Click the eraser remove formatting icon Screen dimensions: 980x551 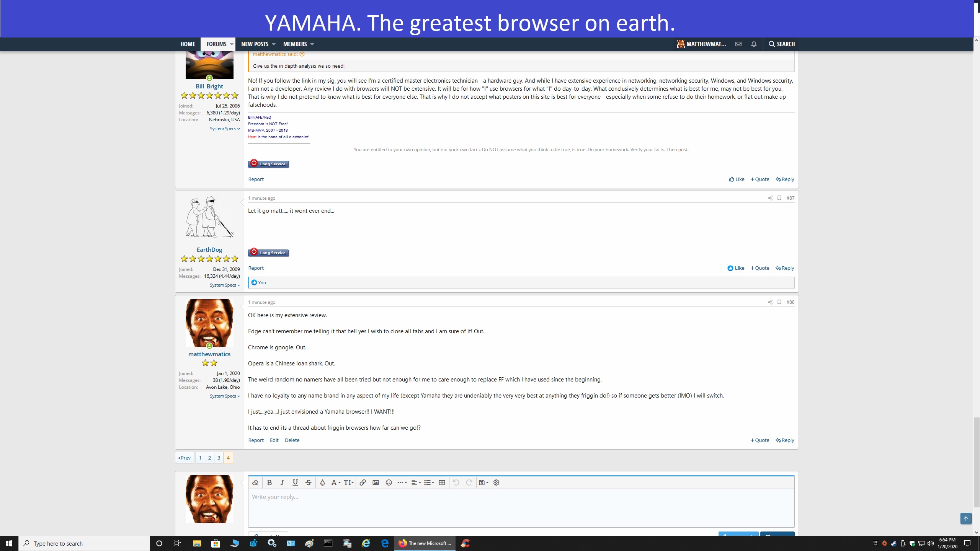pos(255,483)
